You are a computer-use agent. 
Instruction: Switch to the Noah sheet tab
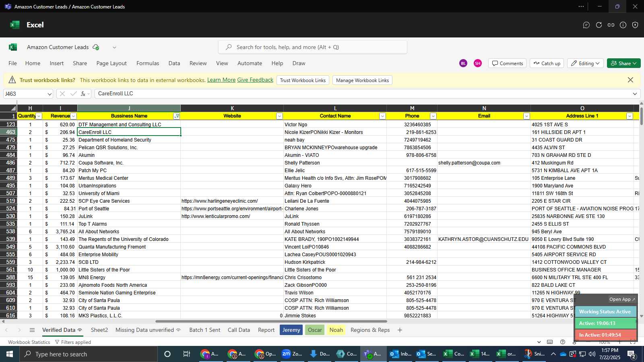336,330
